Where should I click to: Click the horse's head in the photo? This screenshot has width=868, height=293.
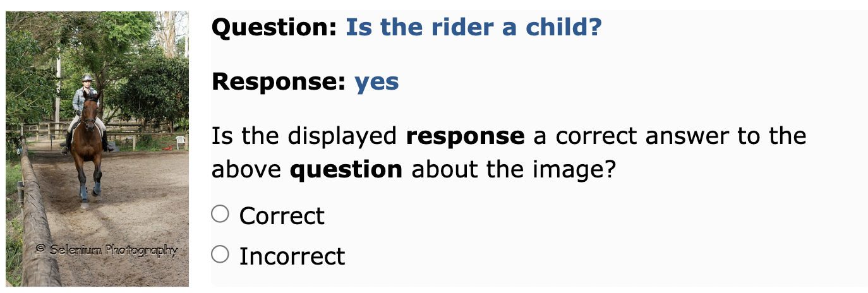[91, 112]
